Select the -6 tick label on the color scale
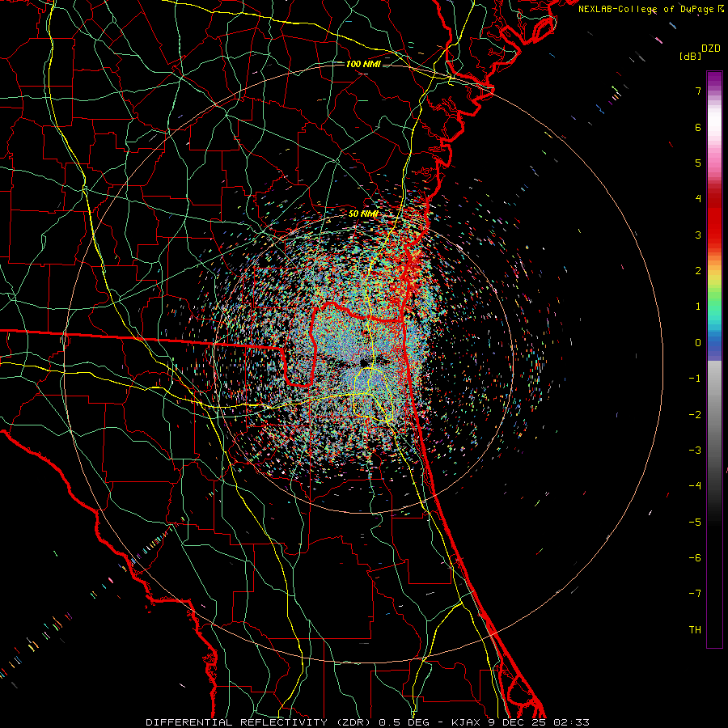Viewport: 728px width, 728px height. point(695,558)
